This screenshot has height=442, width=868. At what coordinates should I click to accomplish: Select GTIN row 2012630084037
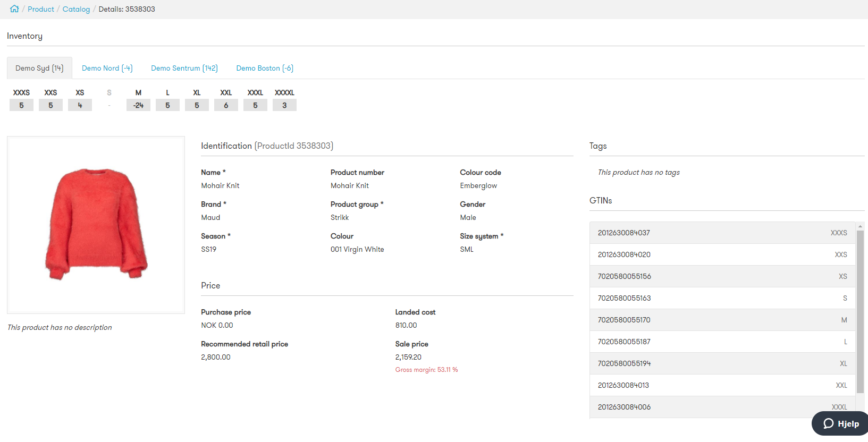coord(722,233)
